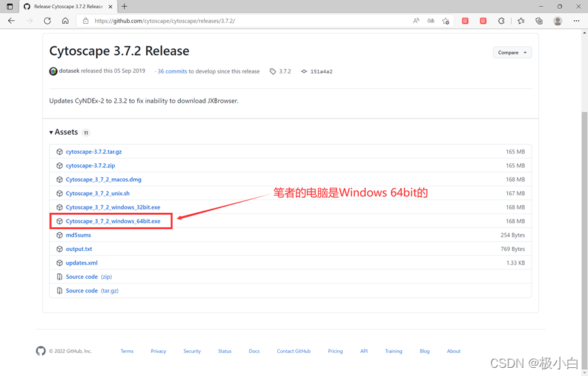Go back using the browser back arrow

(12, 21)
